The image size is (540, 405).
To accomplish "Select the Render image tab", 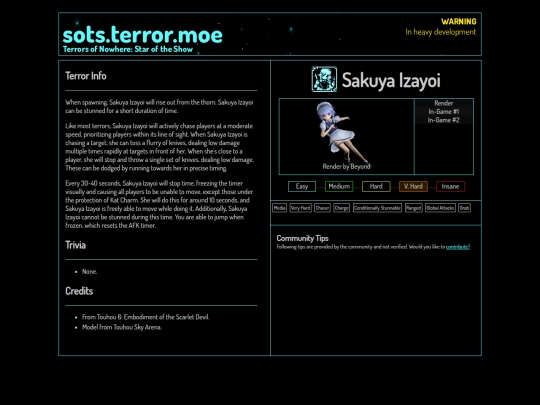I will tap(444, 103).
